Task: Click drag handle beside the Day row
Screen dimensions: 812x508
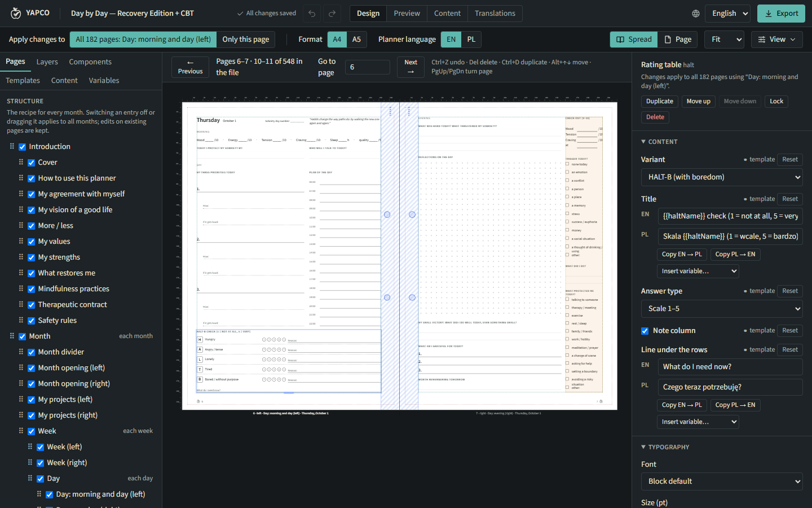Action: [30, 478]
